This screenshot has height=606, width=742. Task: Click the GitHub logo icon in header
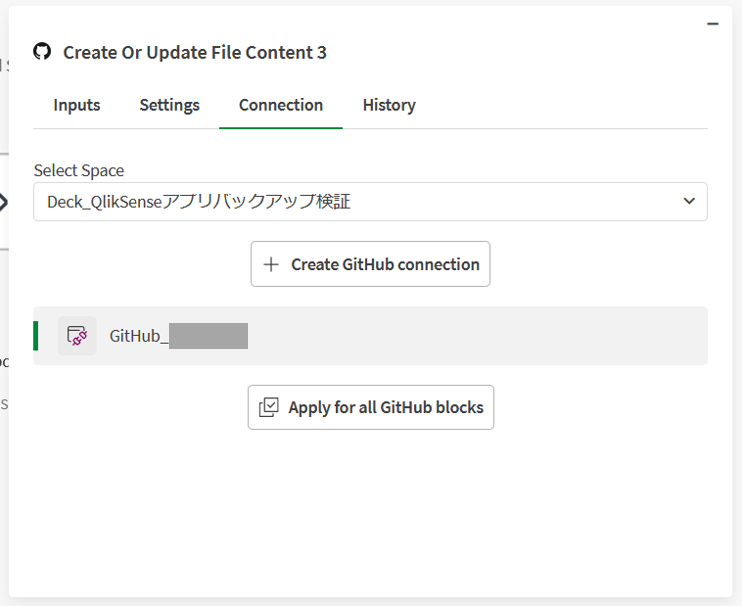tap(42, 52)
